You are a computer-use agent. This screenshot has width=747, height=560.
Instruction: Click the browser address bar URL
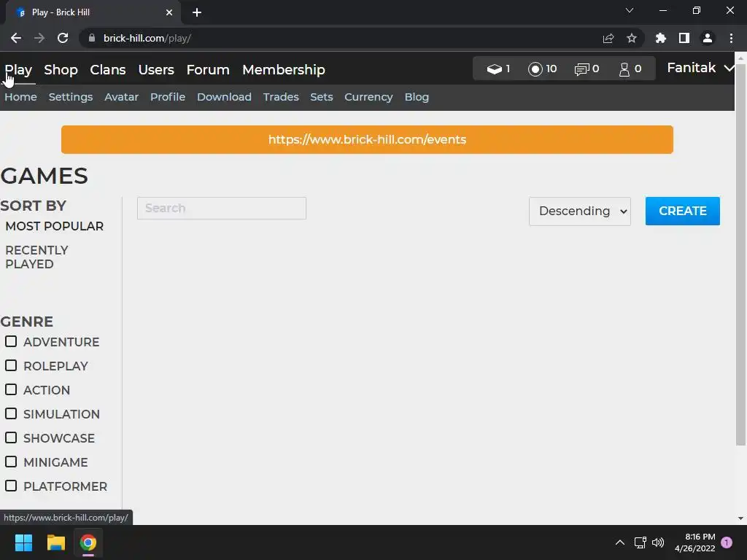click(147, 38)
